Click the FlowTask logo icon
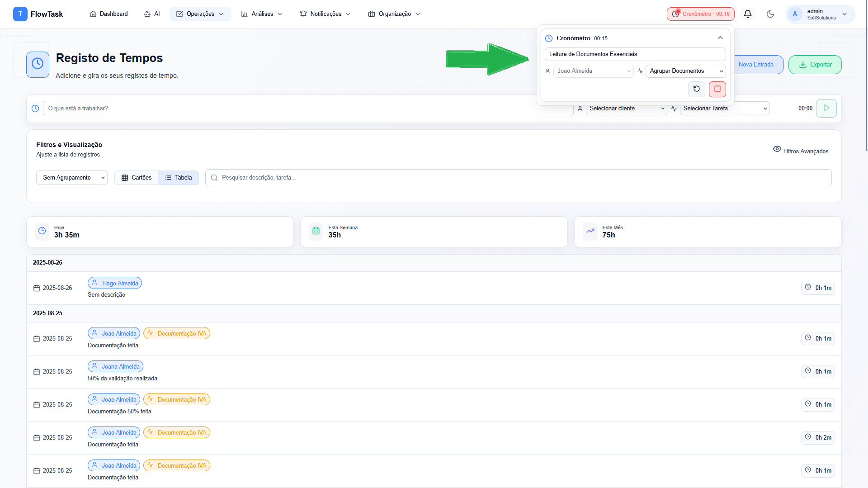Image resolution: width=868 pixels, height=488 pixels. (20, 14)
